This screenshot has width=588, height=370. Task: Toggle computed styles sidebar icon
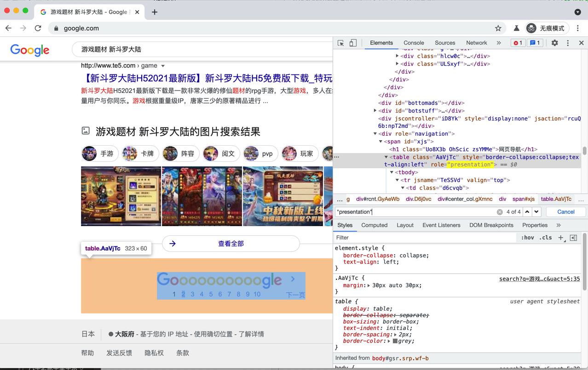[x=573, y=238]
